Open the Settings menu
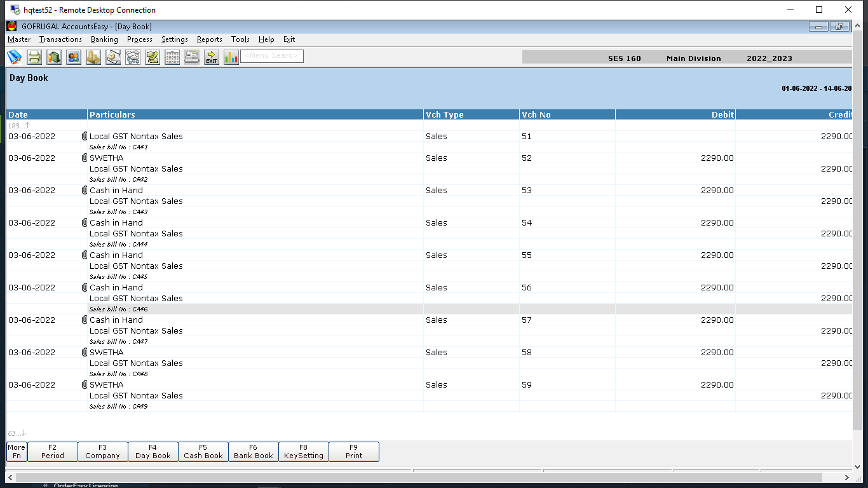Screen dimensions: 868x488 [175, 39]
